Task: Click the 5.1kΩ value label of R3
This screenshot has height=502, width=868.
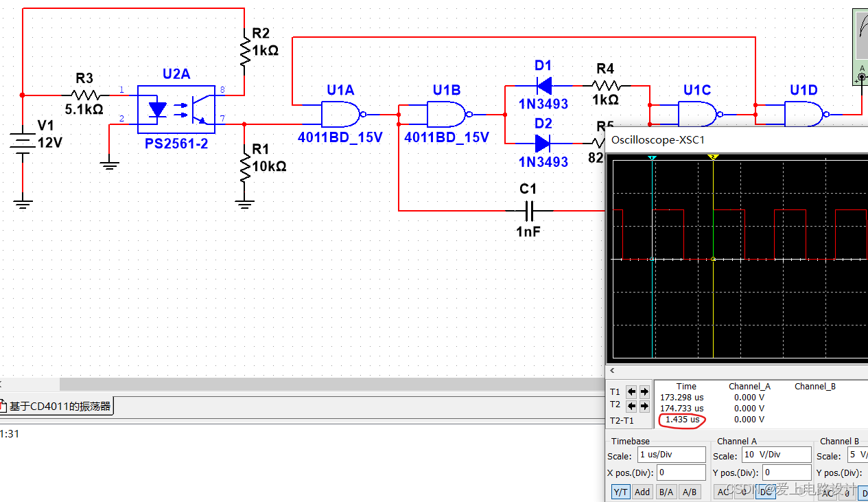Action: pos(84,109)
